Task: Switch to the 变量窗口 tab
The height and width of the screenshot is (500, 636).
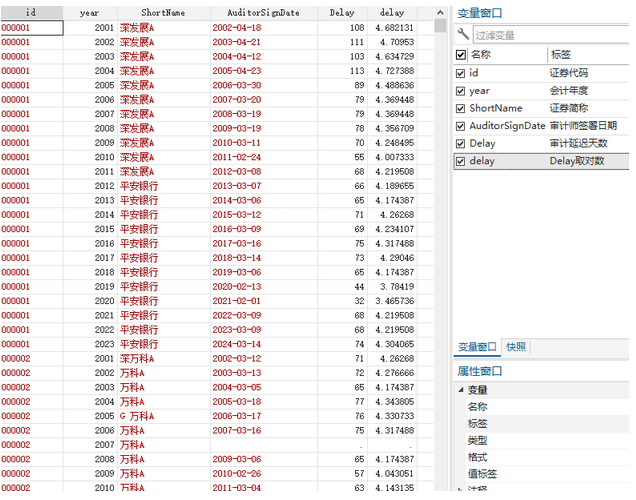Action: [477, 347]
